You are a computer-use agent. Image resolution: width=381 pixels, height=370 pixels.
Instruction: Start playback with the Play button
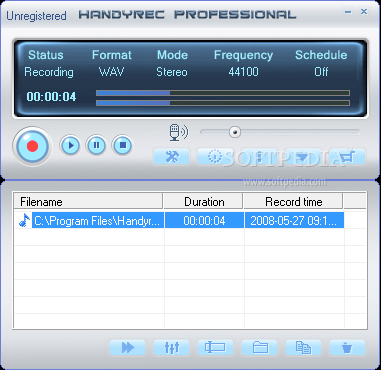(x=70, y=145)
